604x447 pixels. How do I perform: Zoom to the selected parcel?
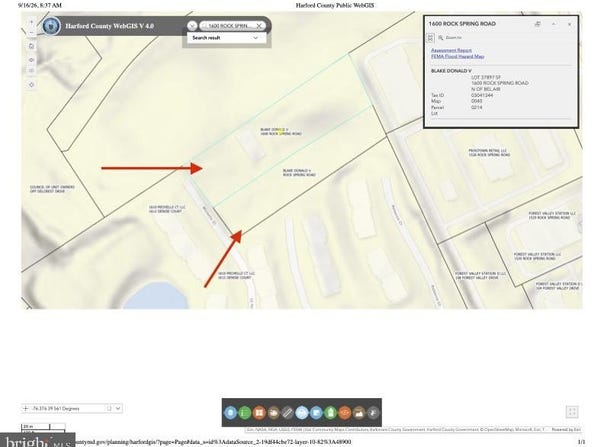[450, 38]
